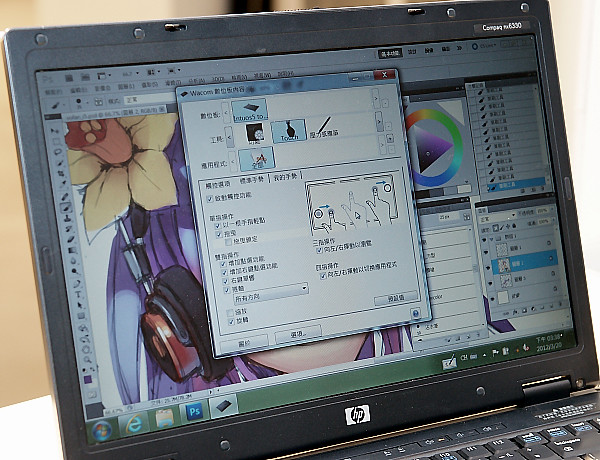The image size is (600, 460).
Task: Click the 選項... button
Action: (x=298, y=334)
